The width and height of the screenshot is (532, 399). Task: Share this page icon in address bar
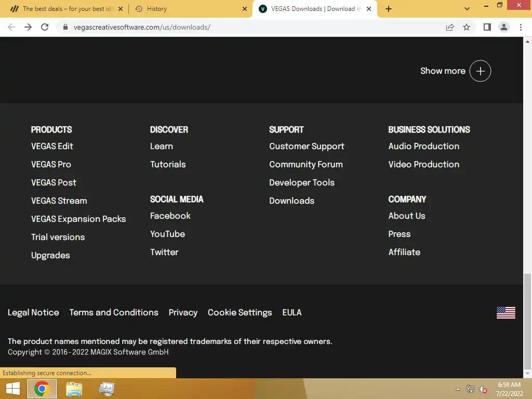450,27
